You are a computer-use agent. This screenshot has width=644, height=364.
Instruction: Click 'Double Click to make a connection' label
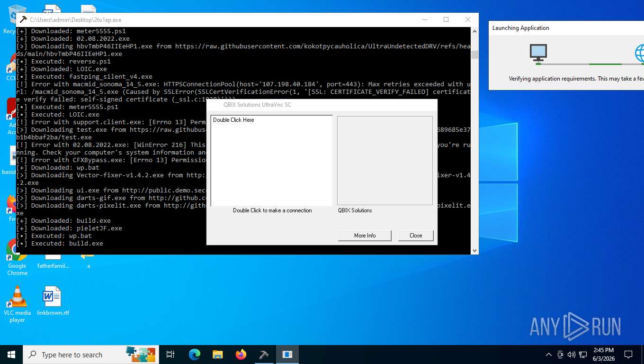[272, 210]
